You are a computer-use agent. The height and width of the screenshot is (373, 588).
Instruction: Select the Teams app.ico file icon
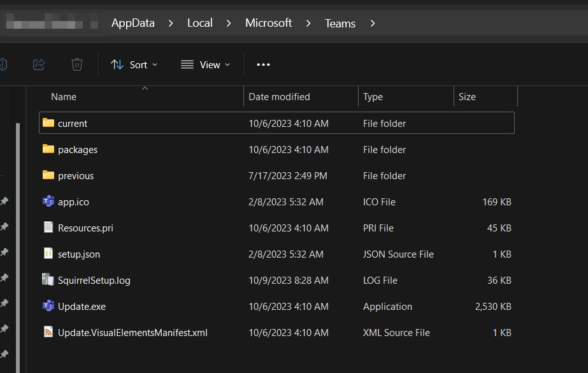click(48, 201)
